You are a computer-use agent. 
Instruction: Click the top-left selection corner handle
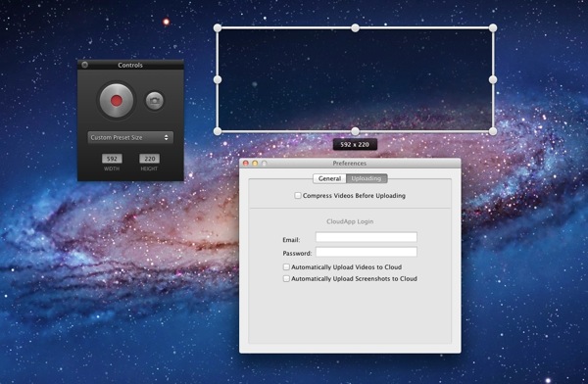218,27
